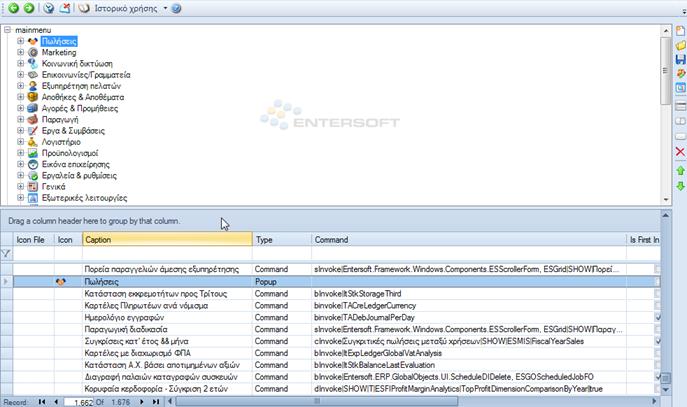Expand the Marketing tree node
The image size is (687, 407).
[20, 52]
